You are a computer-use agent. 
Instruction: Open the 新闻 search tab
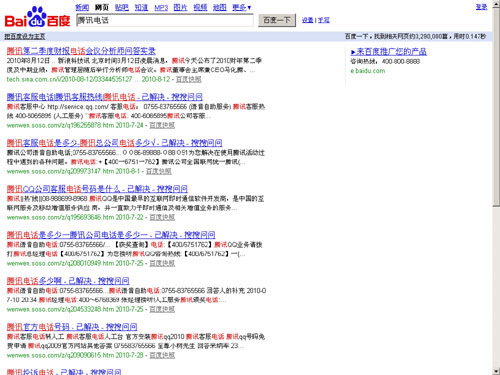(x=82, y=7)
